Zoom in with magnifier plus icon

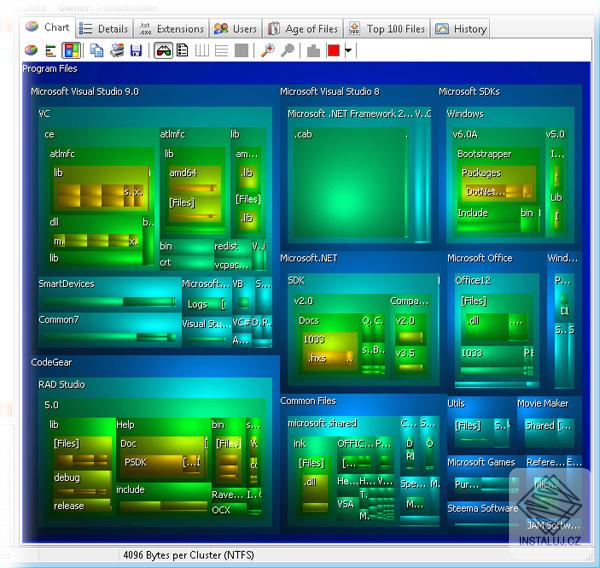coord(267,50)
